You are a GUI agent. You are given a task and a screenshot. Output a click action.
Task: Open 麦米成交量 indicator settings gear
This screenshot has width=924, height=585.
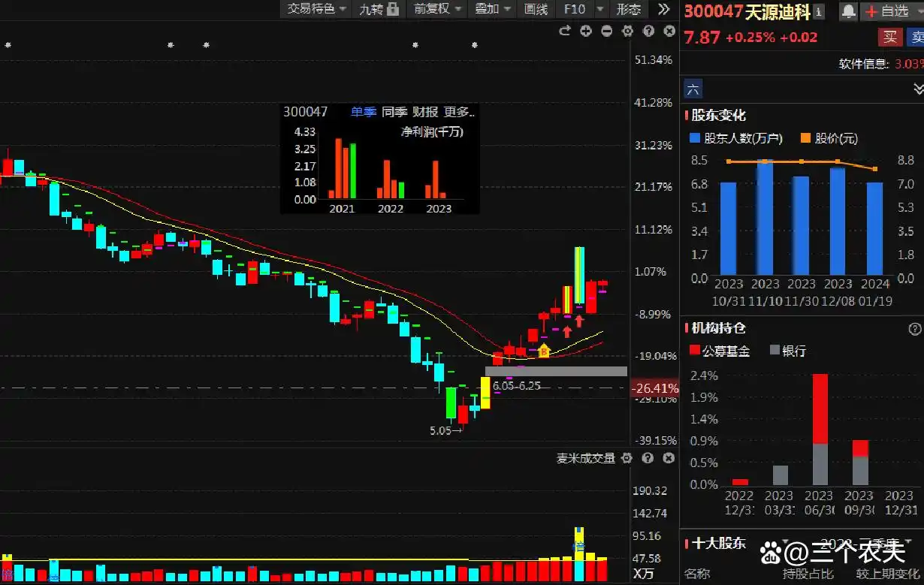point(627,458)
